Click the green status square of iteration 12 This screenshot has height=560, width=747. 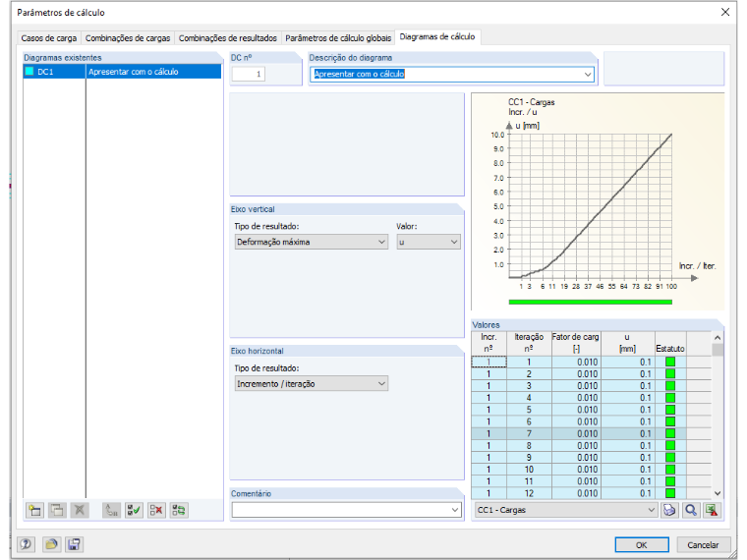point(670,493)
